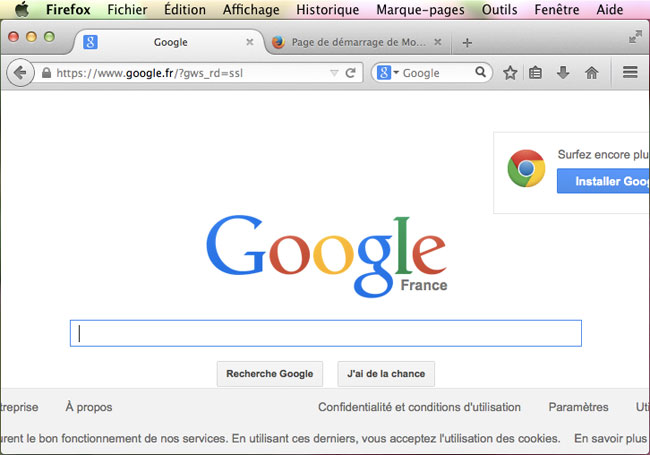Open the Marque-pages menu
This screenshot has width=650, height=455.
[420, 10]
